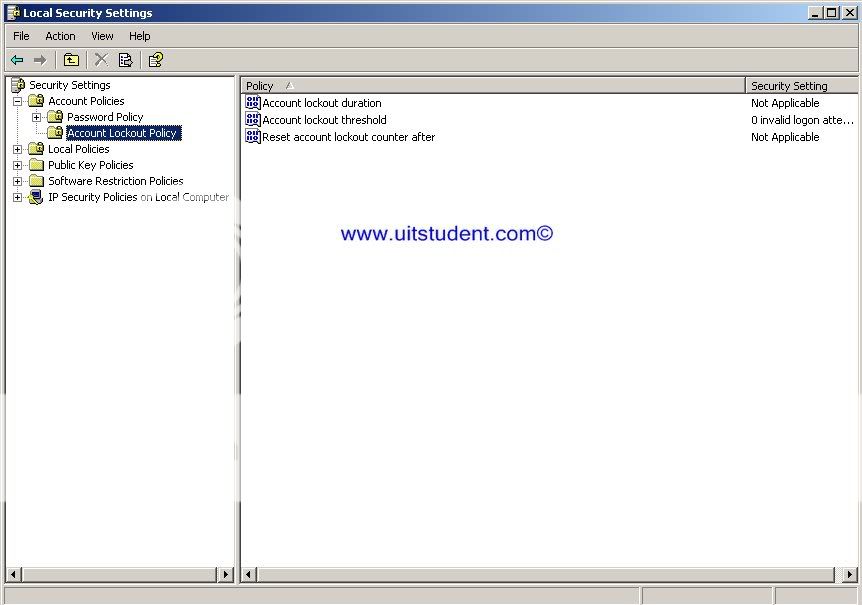The height and width of the screenshot is (605, 862).
Task: Expand Software Restriction Policies node
Action: [17, 181]
